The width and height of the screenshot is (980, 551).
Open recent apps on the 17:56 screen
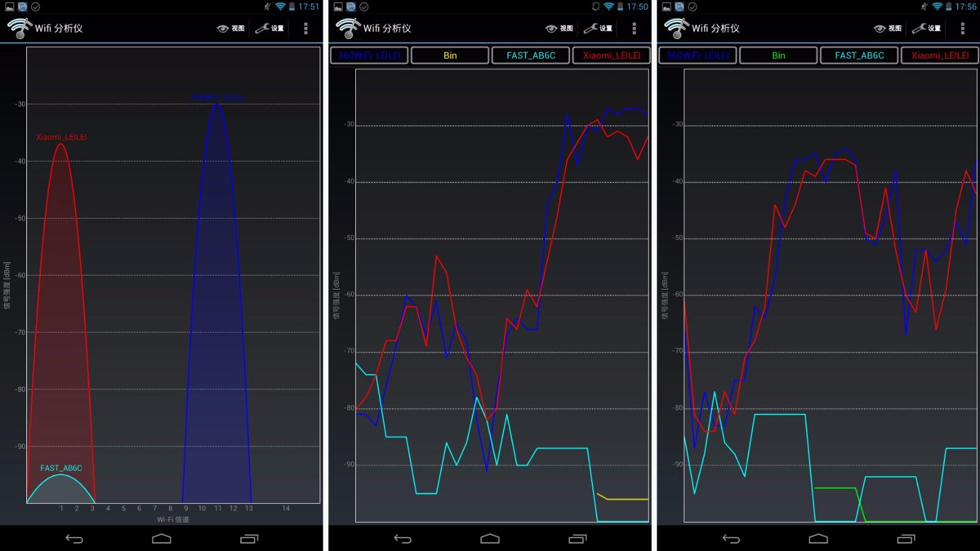(906, 539)
